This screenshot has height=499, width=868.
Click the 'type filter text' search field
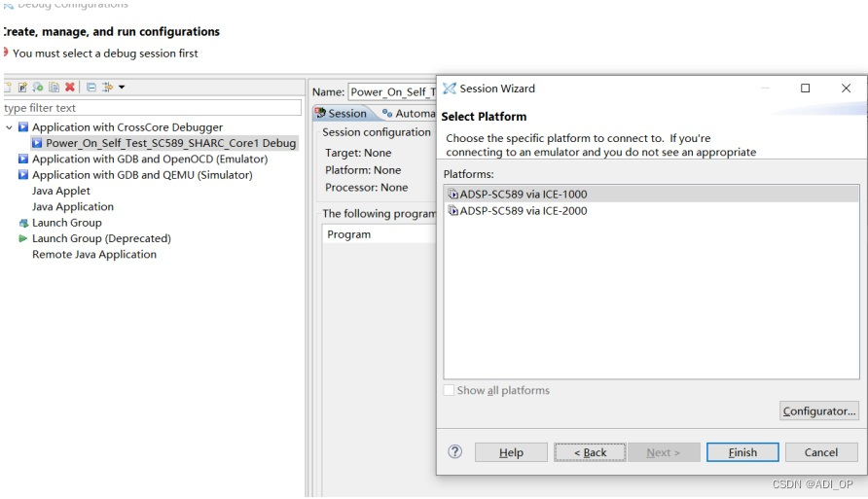click(x=152, y=108)
